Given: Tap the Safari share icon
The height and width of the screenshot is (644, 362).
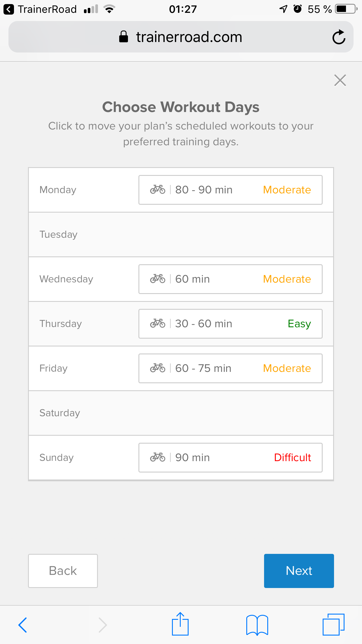Looking at the screenshot, I should pos(180,624).
